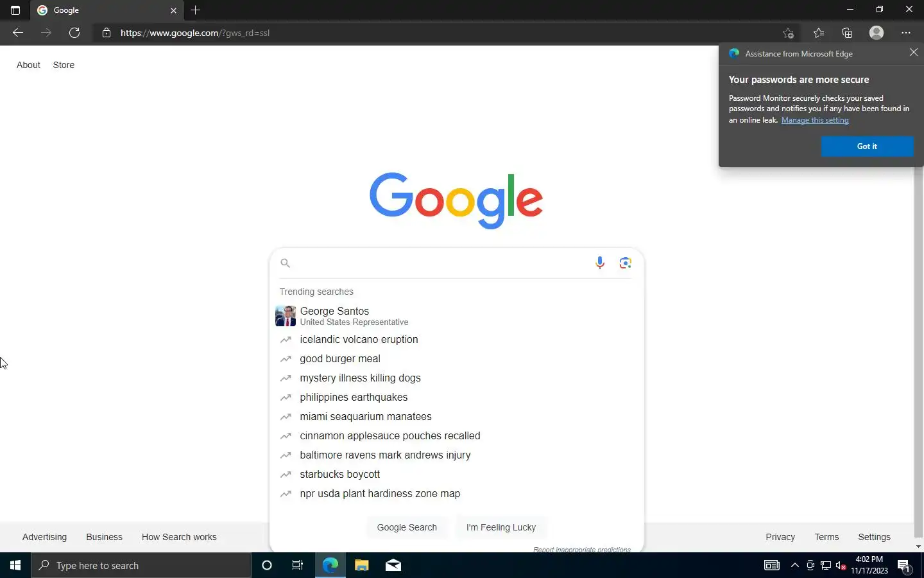
Task: Open the Terms footer link
Action: click(826, 537)
